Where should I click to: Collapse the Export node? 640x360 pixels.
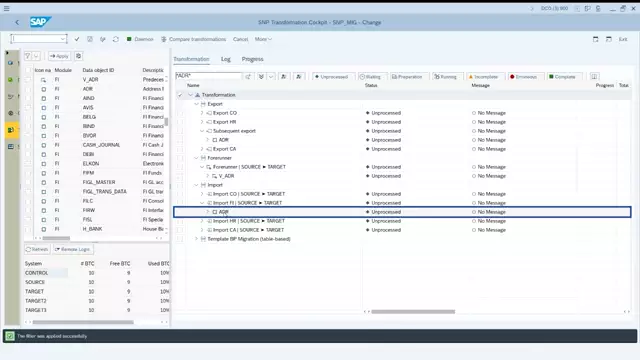196,104
